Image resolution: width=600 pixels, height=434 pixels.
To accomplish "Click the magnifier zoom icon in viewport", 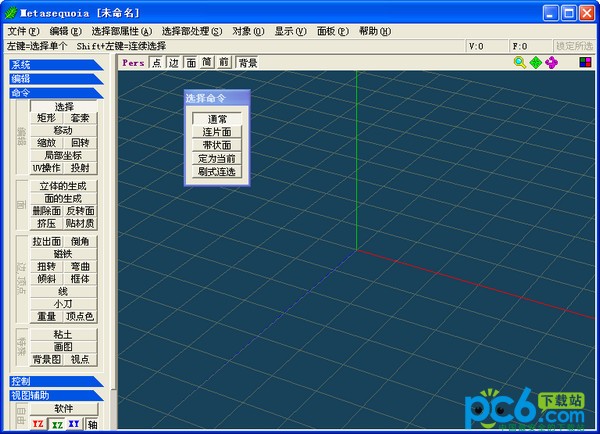I will pos(520,62).
